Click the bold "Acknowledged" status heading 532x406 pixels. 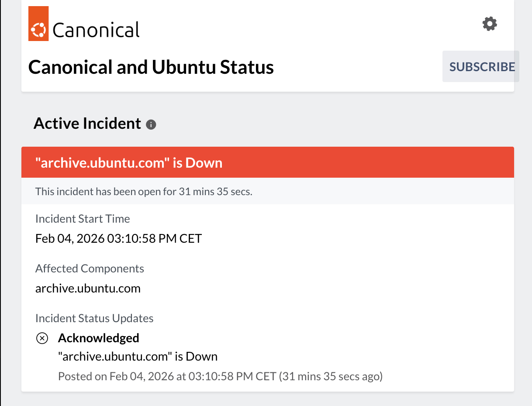click(99, 338)
